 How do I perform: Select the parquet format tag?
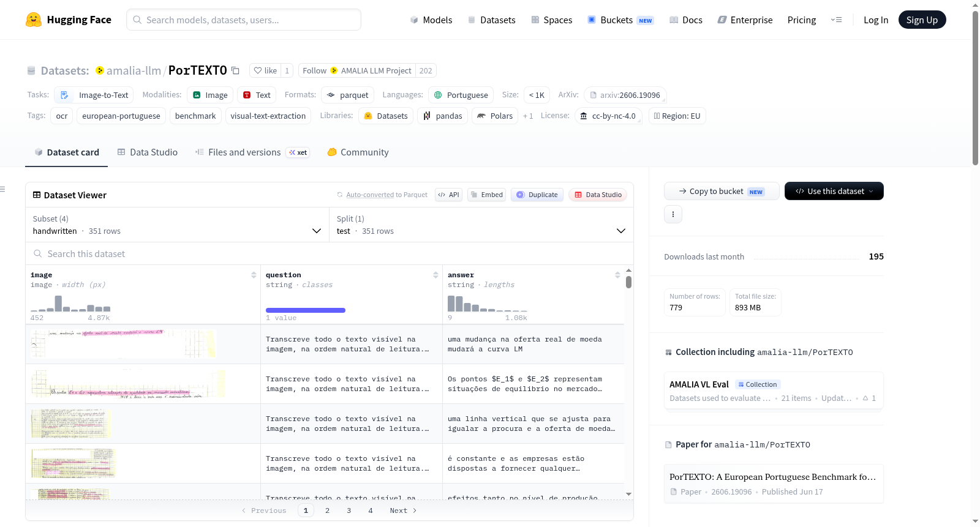pos(347,95)
